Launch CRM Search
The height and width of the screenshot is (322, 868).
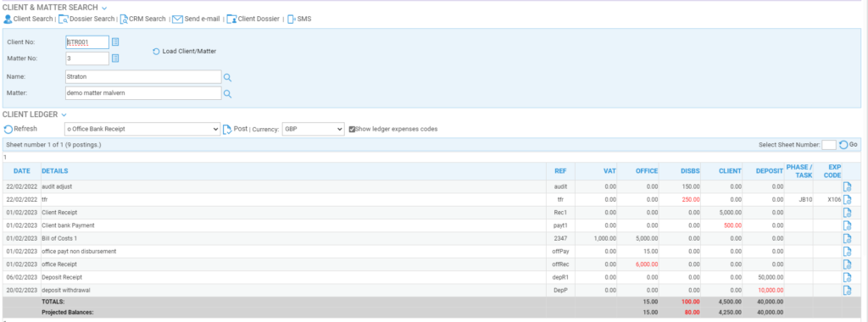tap(142, 19)
